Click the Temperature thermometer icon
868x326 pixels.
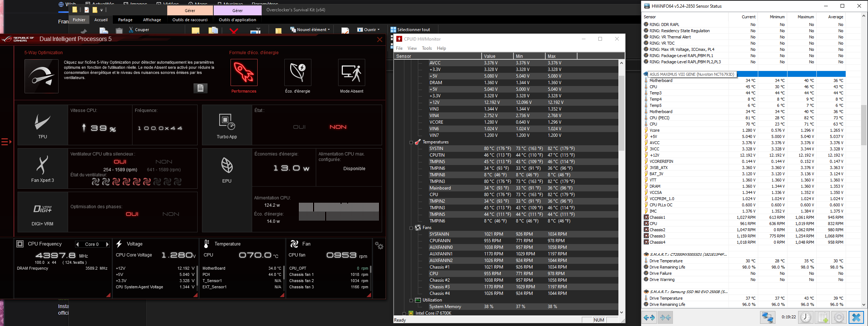click(207, 244)
